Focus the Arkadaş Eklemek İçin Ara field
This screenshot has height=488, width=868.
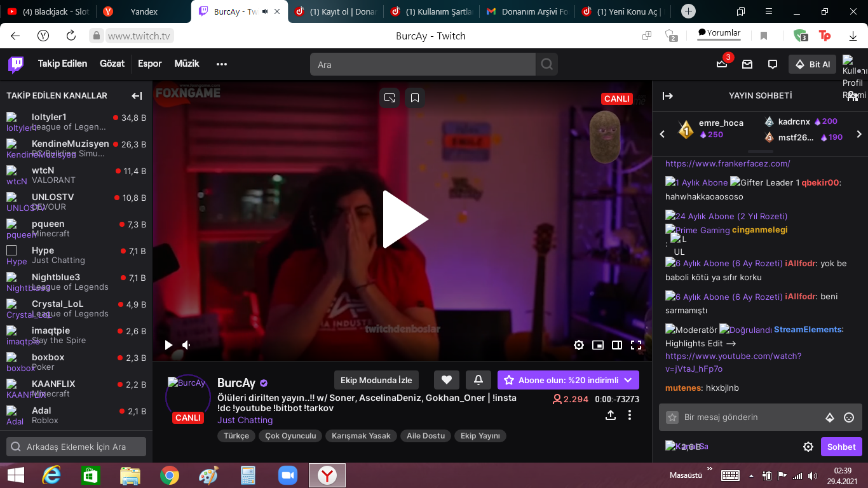tap(76, 447)
